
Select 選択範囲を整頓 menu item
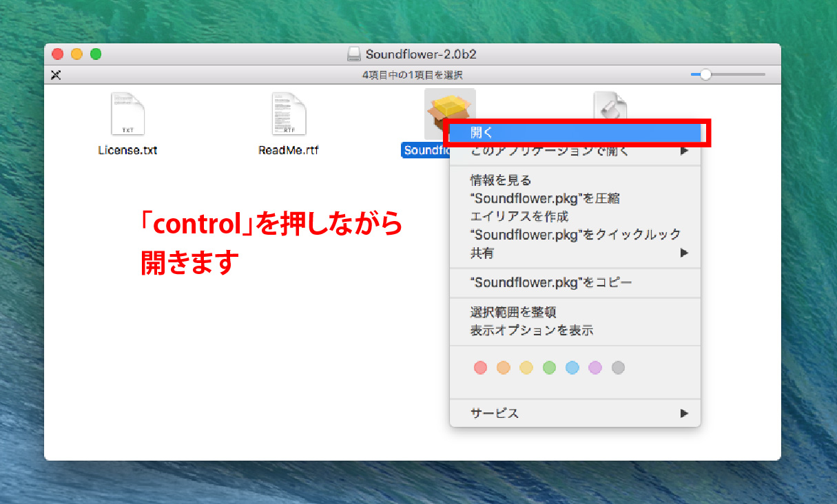pos(575,312)
